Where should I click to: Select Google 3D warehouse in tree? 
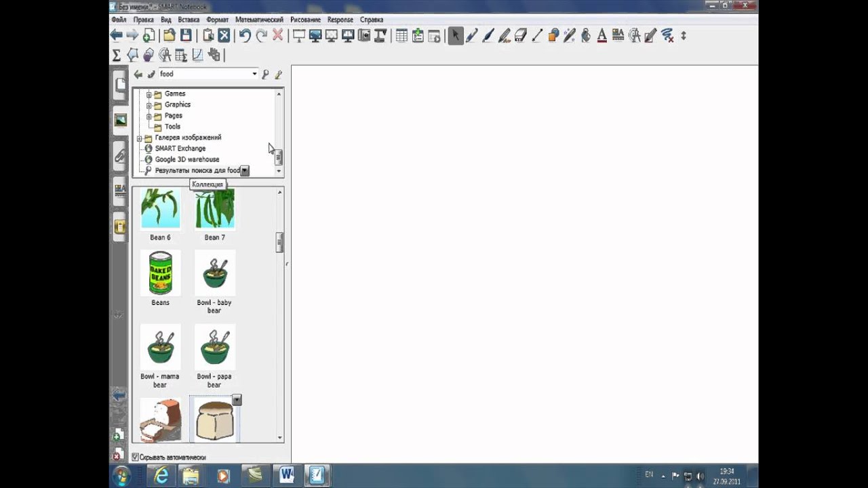point(186,159)
